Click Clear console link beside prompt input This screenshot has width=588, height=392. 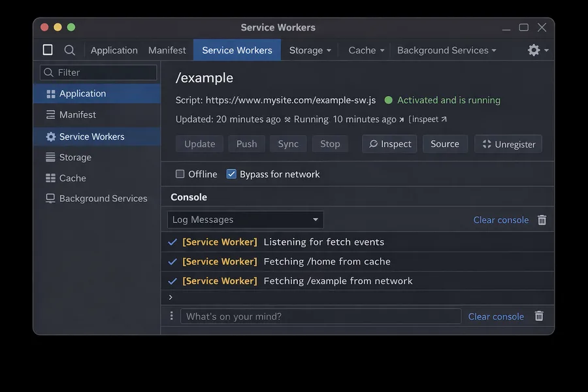point(496,317)
